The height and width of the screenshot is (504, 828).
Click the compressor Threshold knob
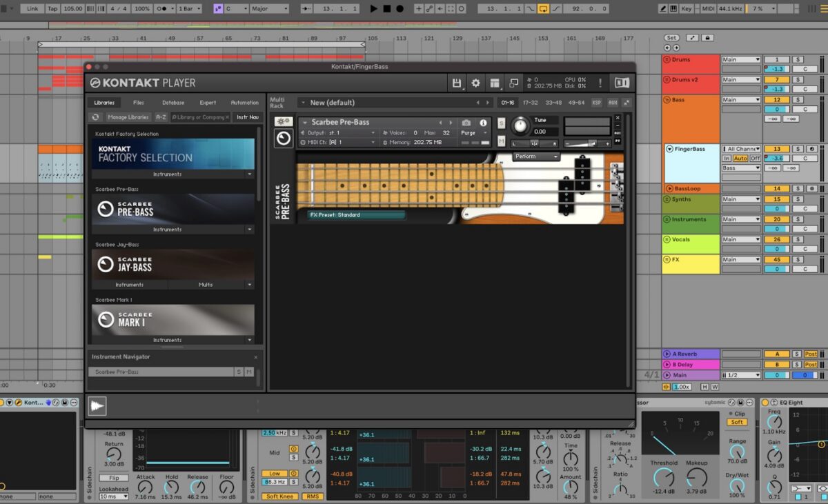click(x=664, y=478)
